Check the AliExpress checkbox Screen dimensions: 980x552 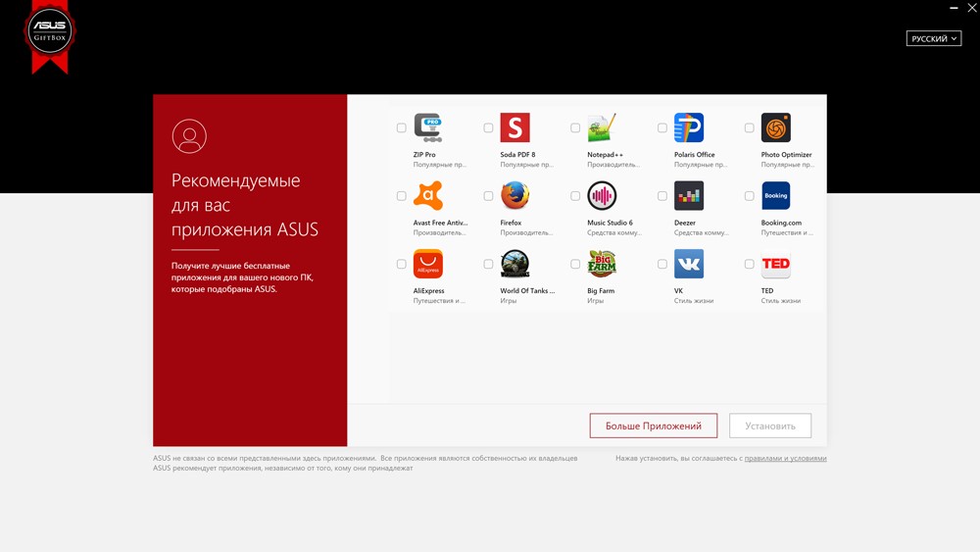(x=401, y=264)
